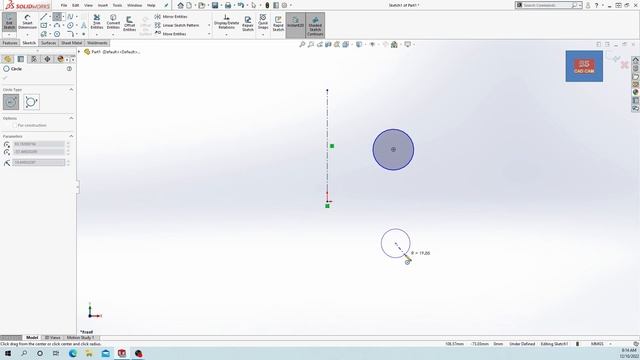Viewport: 640px width, 360px height.
Task: Click the Save icon in the top toolbar
Action: click(215, 5)
